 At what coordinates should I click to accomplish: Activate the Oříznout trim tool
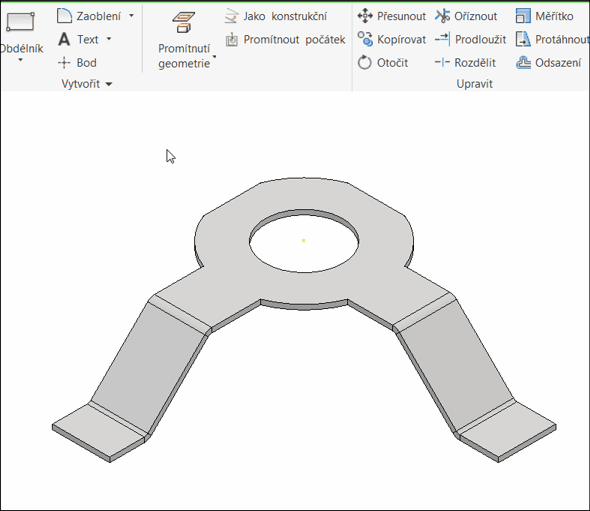point(466,16)
